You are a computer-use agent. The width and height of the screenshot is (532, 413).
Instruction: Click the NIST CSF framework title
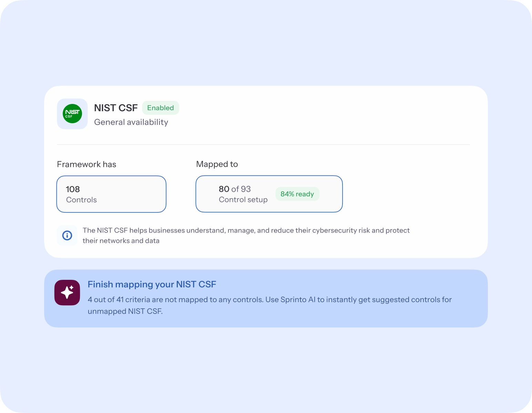(116, 108)
